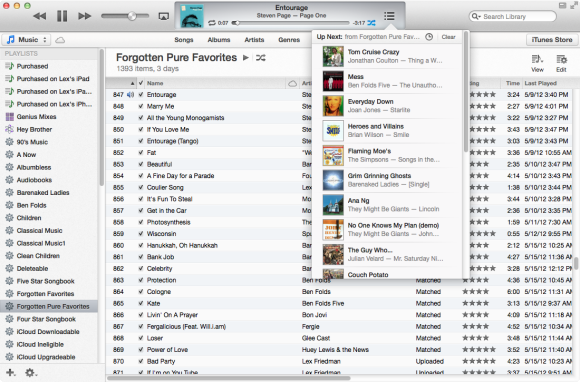Pause the currently playing song
The image size is (580, 382).
pos(62,16)
